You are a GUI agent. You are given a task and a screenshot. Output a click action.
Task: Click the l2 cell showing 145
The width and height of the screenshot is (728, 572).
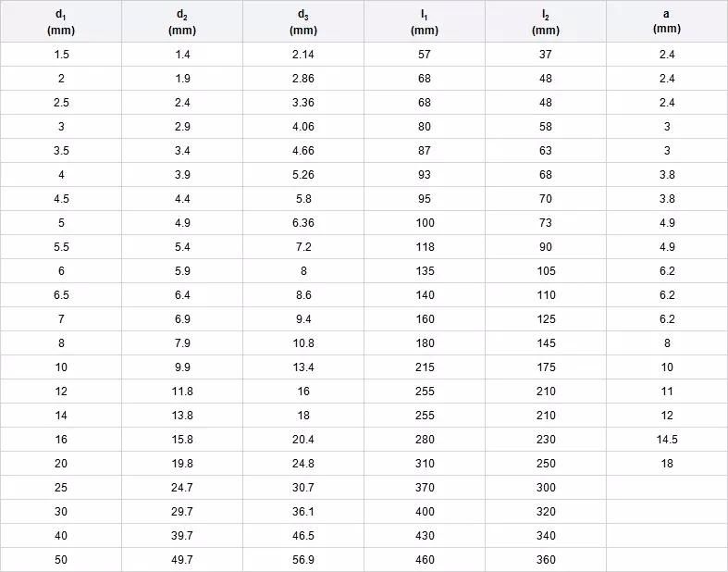[x=546, y=342]
